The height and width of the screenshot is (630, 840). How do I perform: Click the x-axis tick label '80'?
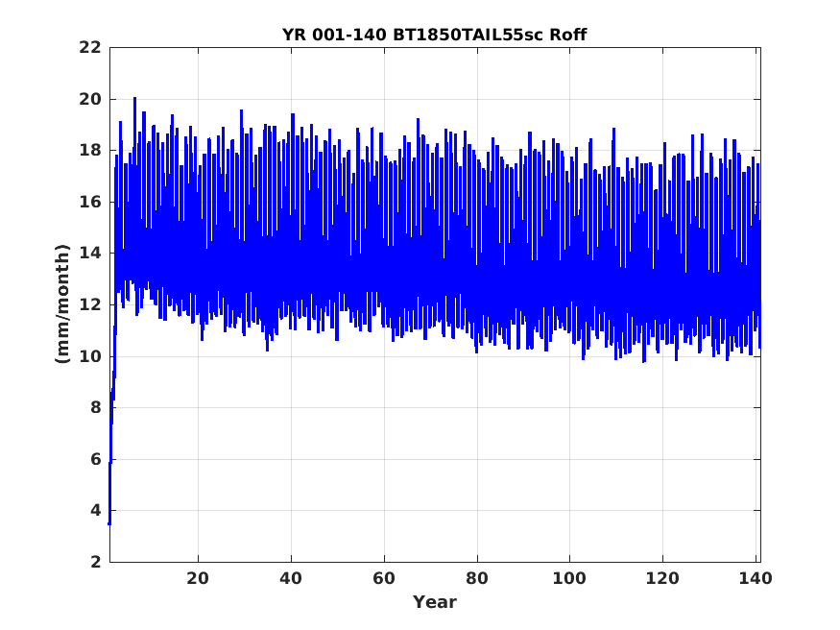(x=477, y=578)
